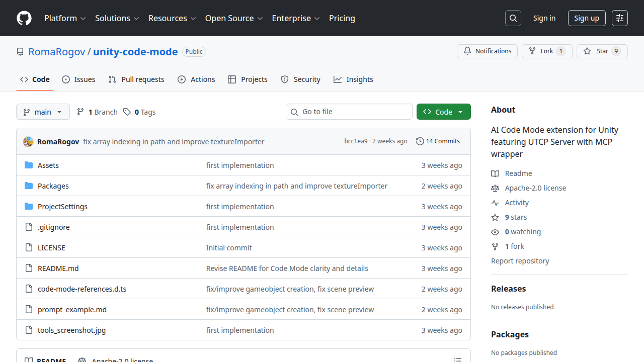Image resolution: width=644 pixels, height=362 pixels.
Task: Click the RomaRogov author avatar
Action: [x=28, y=142]
